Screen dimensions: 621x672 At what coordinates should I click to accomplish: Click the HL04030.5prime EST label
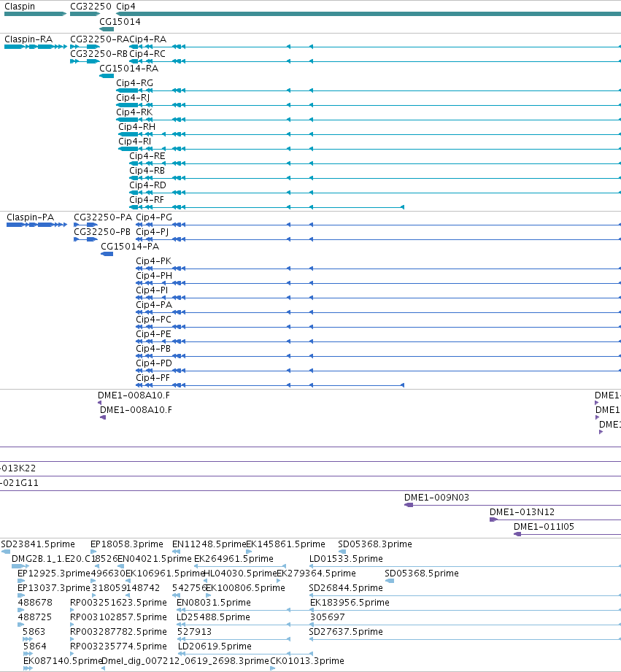(240, 573)
